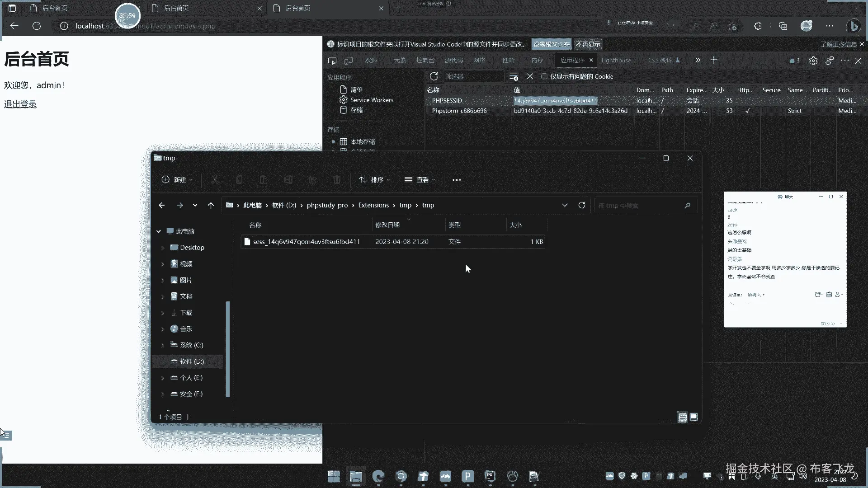Refresh the tmp folder in Explorer
The width and height of the screenshot is (868, 488).
(x=582, y=205)
